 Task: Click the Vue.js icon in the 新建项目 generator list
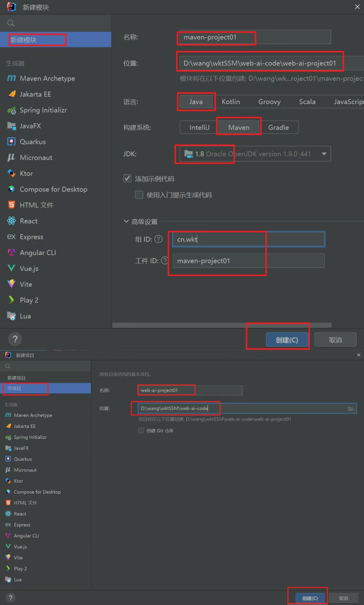click(x=8, y=546)
